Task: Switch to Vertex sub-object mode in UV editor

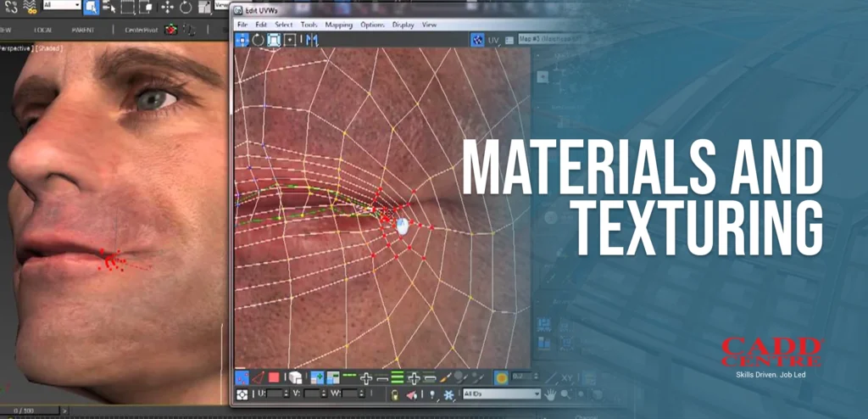Action: (x=242, y=378)
